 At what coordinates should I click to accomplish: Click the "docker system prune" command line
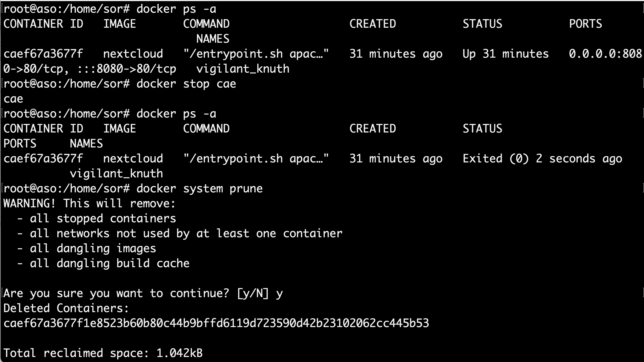point(199,189)
